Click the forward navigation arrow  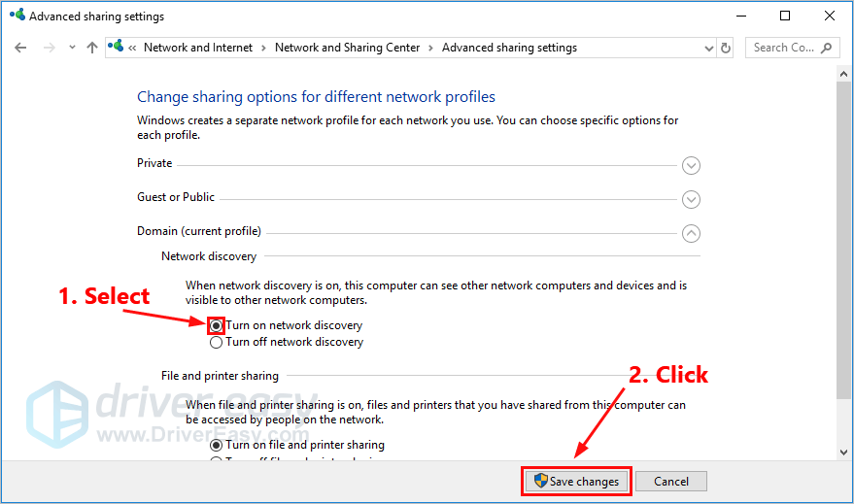pyautogui.click(x=49, y=48)
